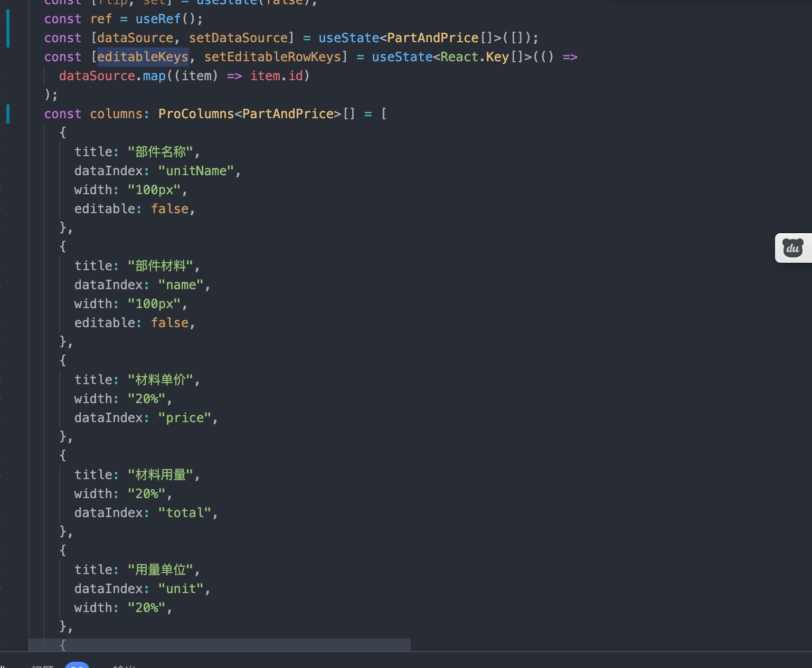Place cursor on useState in the dataSource line

click(x=348, y=37)
